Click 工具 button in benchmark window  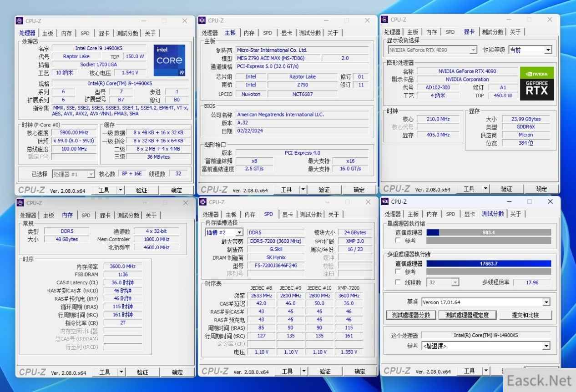click(x=469, y=371)
